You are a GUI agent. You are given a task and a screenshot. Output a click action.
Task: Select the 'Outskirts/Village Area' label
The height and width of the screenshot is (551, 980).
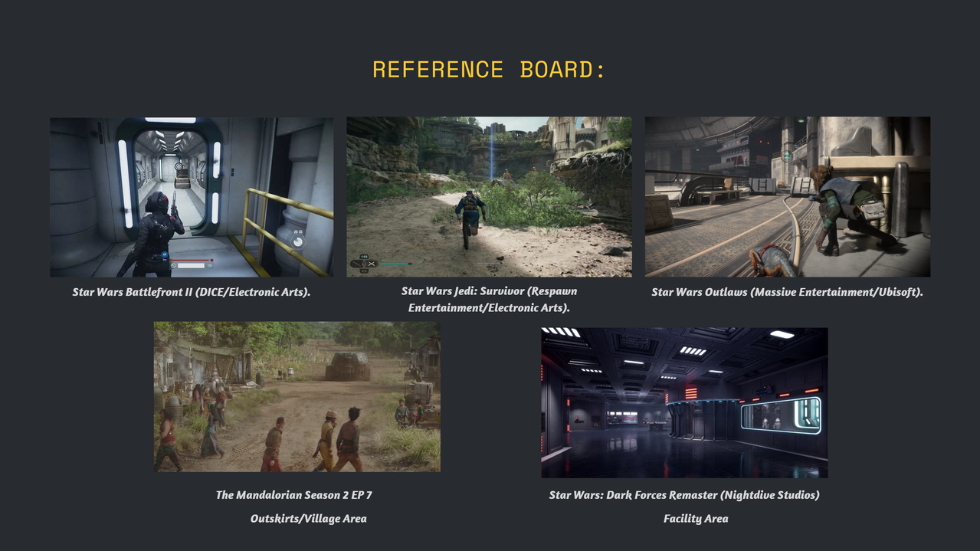pyautogui.click(x=308, y=519)
